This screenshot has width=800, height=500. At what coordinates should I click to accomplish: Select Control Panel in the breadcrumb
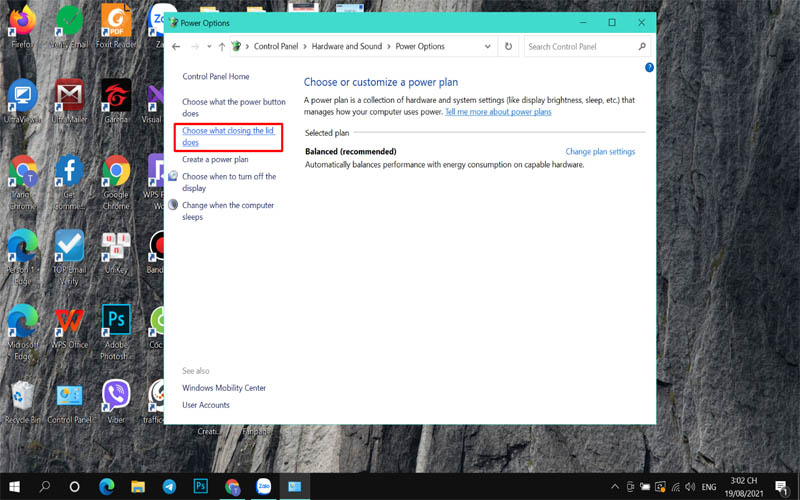tap(276, 46)
